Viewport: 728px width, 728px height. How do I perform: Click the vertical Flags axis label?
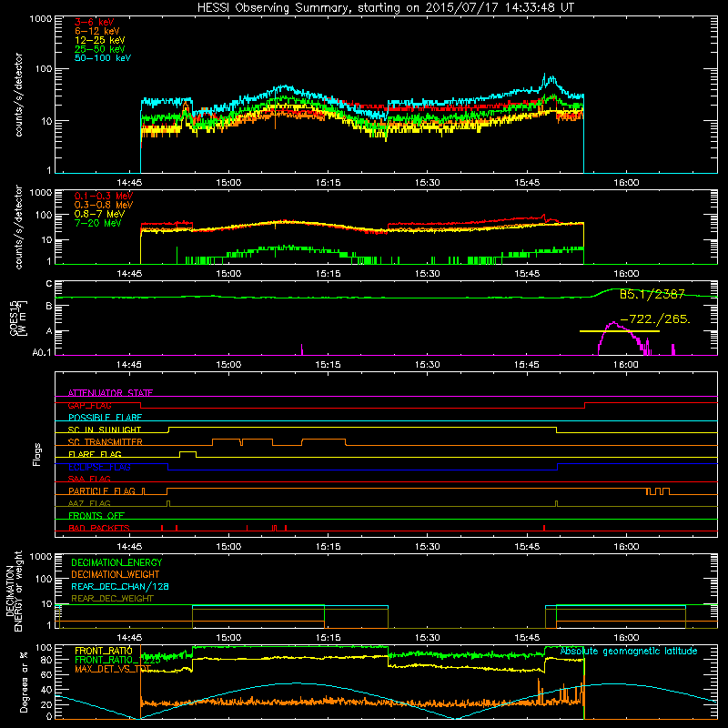[x=37, y=454]
